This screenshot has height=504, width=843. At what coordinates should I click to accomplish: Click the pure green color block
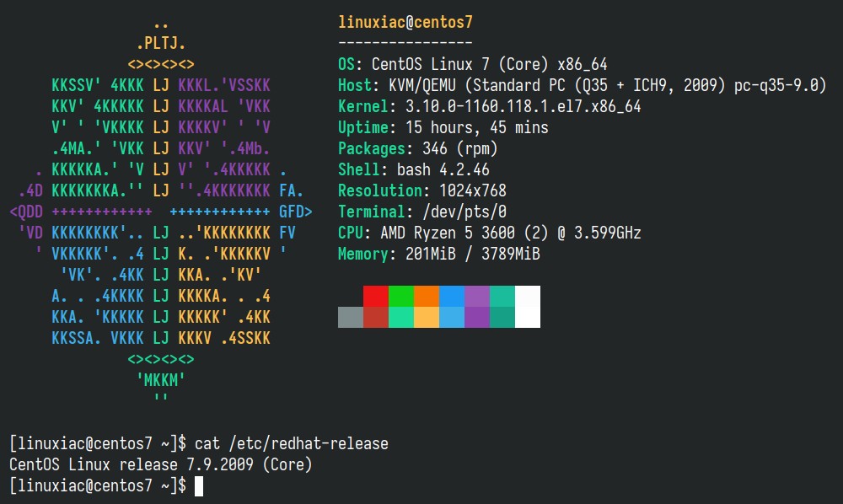(x=401, y=296)
